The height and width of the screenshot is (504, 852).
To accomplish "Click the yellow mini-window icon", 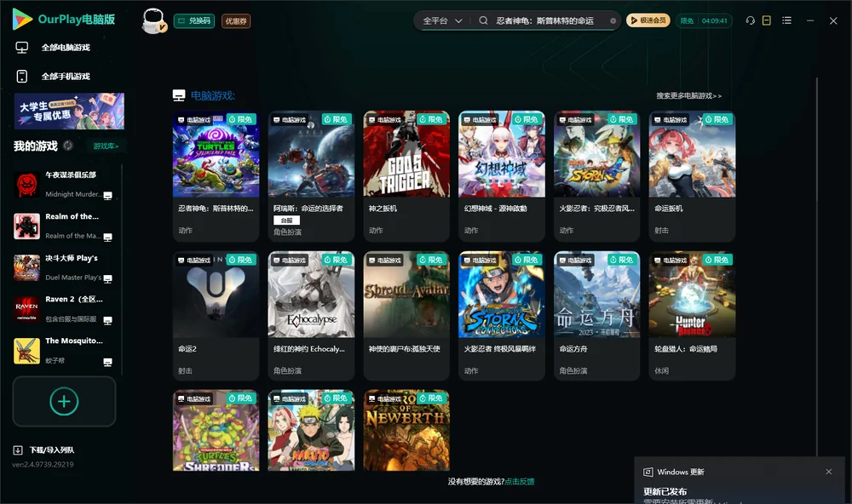I will point(767,20).
